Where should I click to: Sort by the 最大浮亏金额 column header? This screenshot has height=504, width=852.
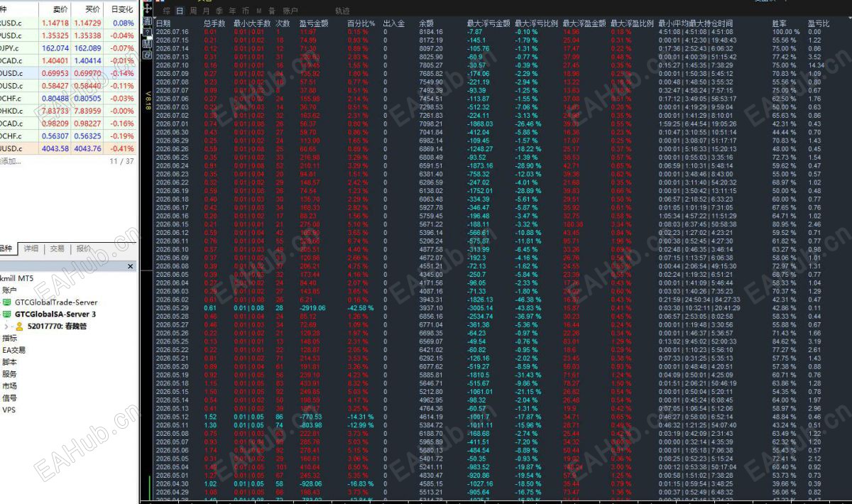(x=488, y=23)
